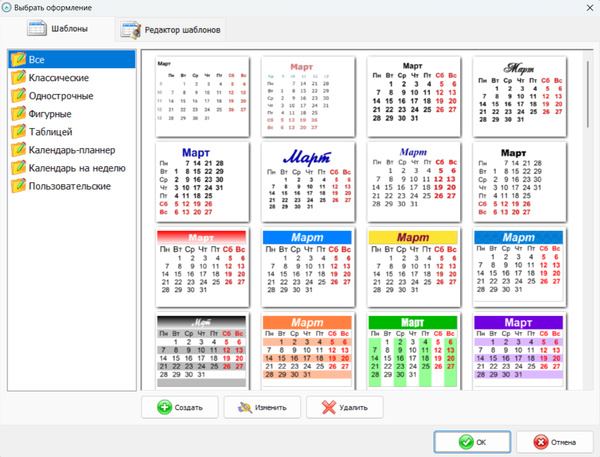
Task: Click the folder icon beside Таблицей
Action: click(x=18, y=131)
